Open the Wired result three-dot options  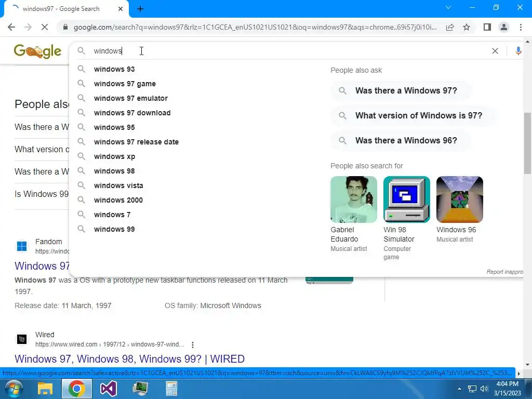click(x=192, y=345)
